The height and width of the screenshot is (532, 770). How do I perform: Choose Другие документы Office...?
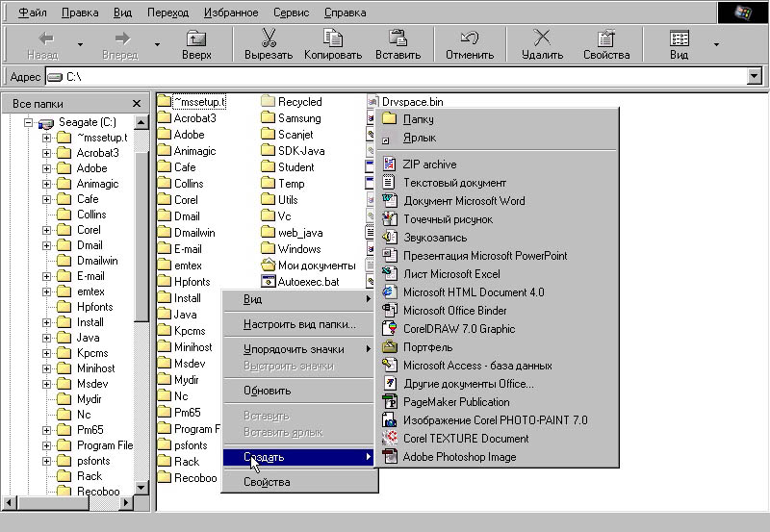496,384
